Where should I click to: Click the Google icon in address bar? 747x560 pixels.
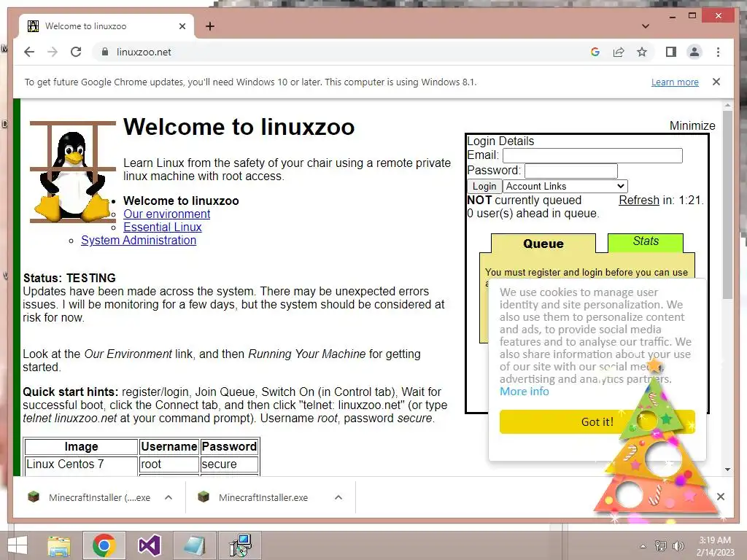tap(595, 52)
